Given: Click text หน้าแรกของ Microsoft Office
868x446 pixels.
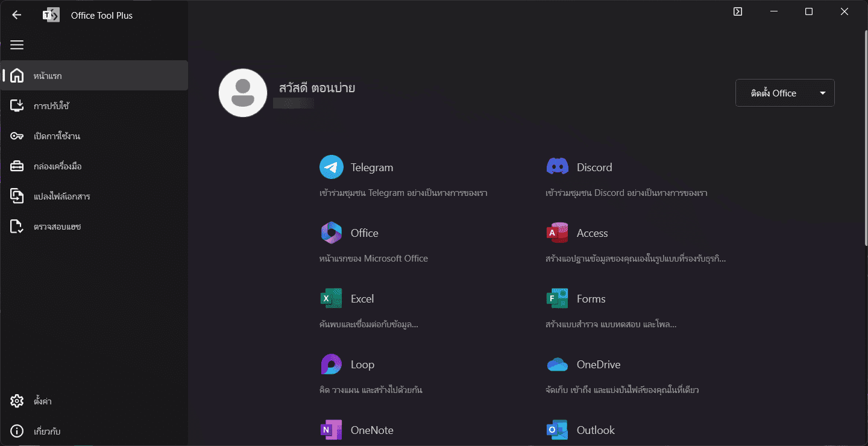Looking at the screenshot, I should (374, 259).
